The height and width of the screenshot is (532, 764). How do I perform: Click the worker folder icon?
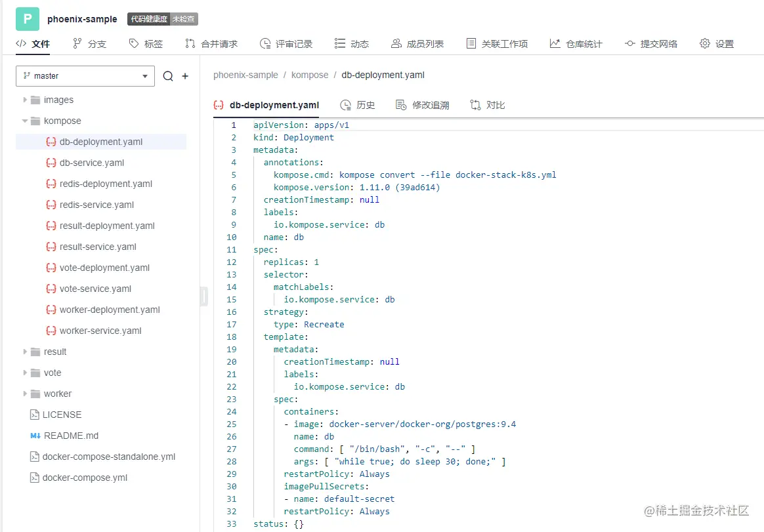pyautogui.click(x=35, y=394)
